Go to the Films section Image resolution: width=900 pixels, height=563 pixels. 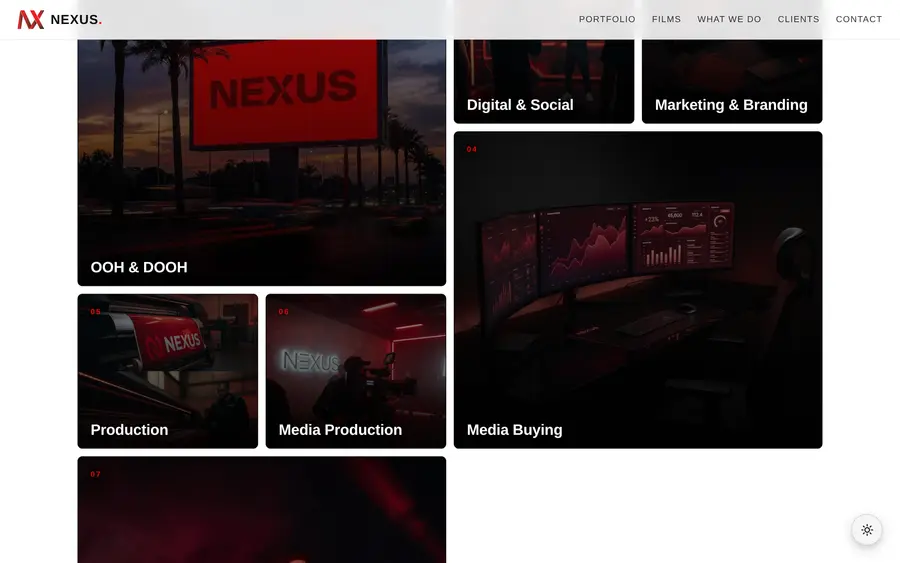[666, 19]
